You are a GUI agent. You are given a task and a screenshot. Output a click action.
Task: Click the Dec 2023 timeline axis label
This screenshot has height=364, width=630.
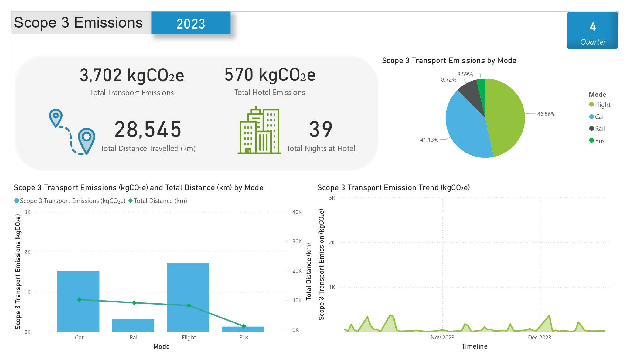539,338
